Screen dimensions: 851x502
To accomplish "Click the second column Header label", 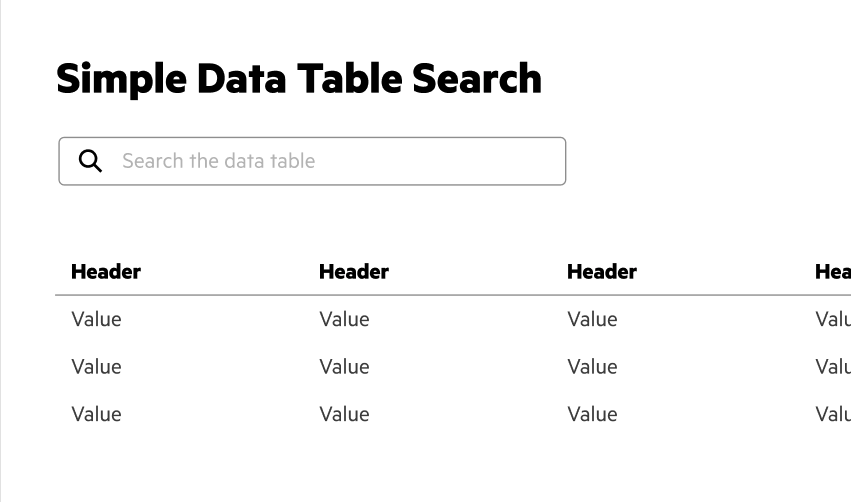I will pyautogui.click(x=354, y=272).
